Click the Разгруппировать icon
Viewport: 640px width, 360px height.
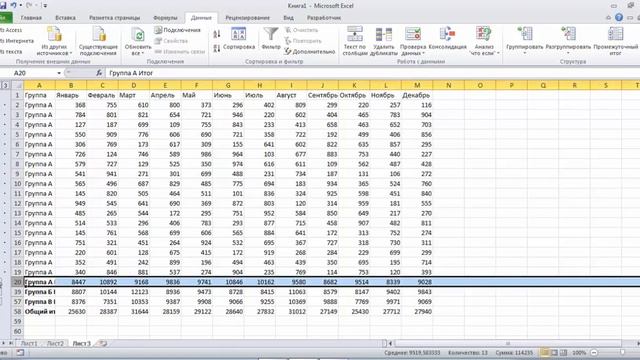(568, 33)
